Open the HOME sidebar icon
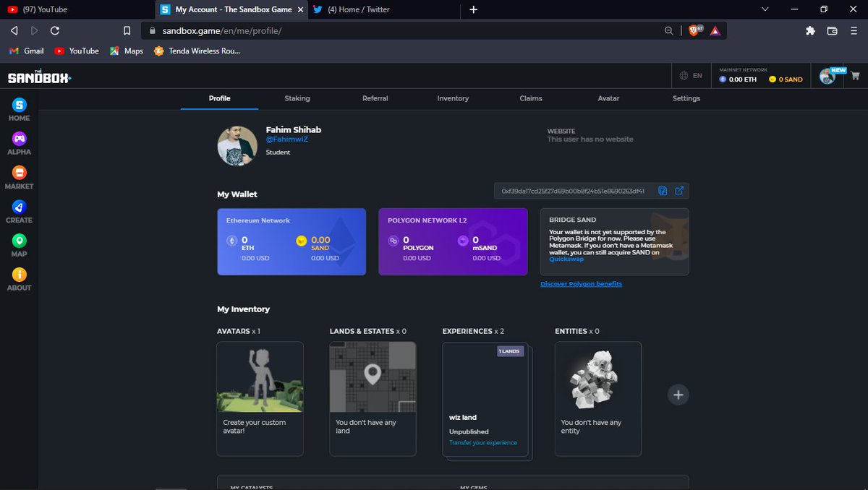 click(x=19, y=105)
